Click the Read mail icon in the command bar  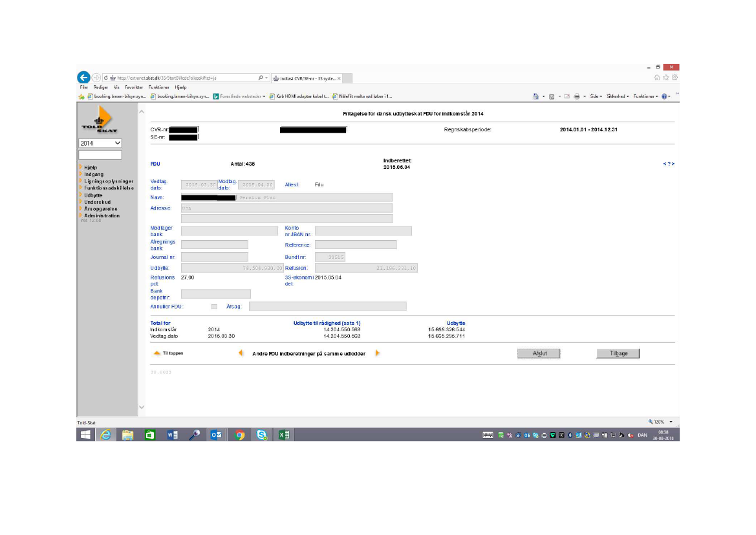pos(567,96)
